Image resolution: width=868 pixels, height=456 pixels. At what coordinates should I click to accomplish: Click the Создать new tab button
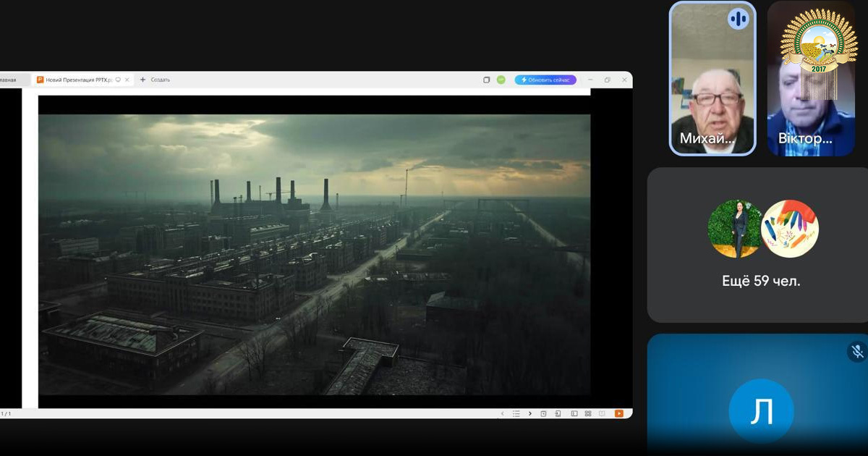155,80
